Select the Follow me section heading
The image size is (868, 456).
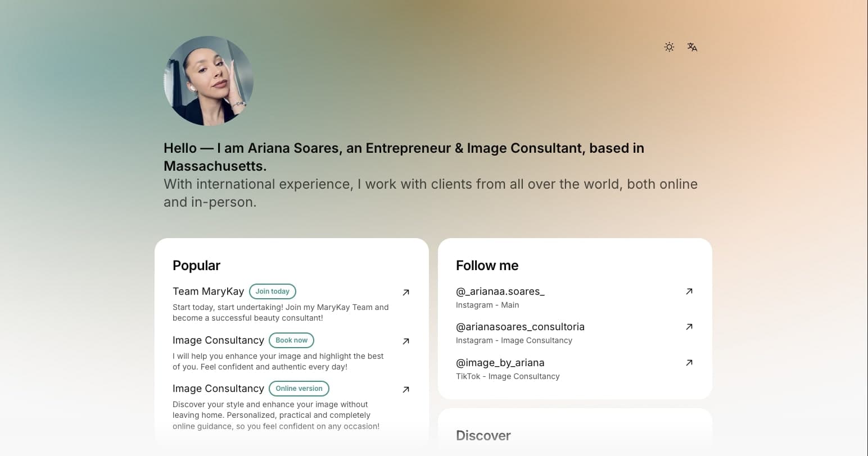pos(487,265)
